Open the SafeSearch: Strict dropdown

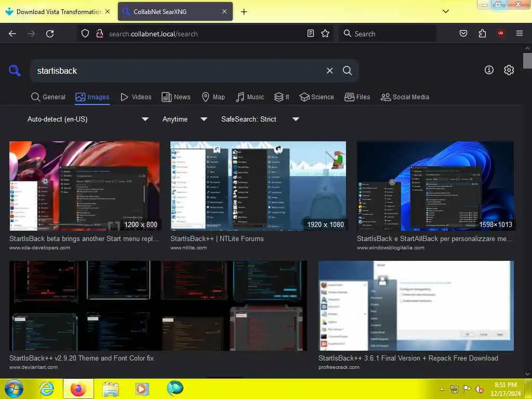pyautogui.click(x=260, y=119)
